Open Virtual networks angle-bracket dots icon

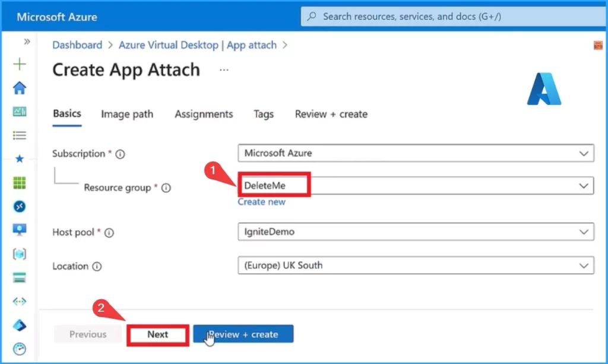click(20, 301)
